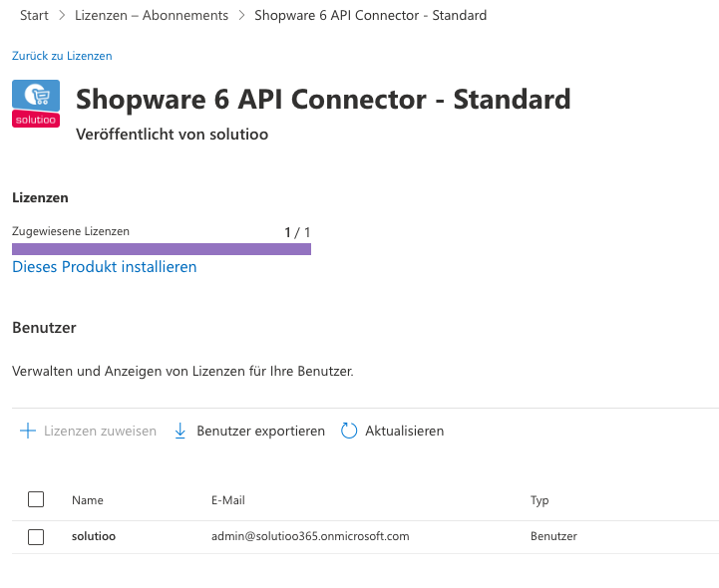The width and height of the screenshot is (719, 588).
Task: Click the assigned licenses purple progress bar
Action: pyautogui.click(x=162, y=249)
